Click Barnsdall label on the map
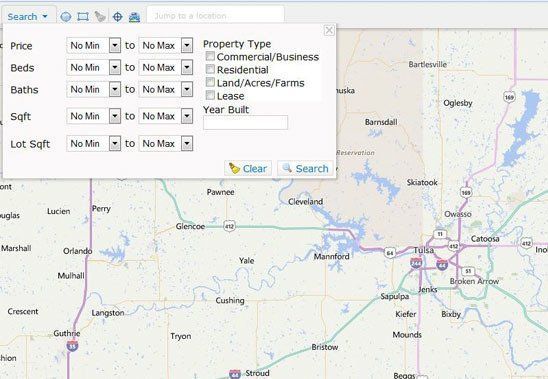Viewport: 548px width, 379px height. click(381, 122)
